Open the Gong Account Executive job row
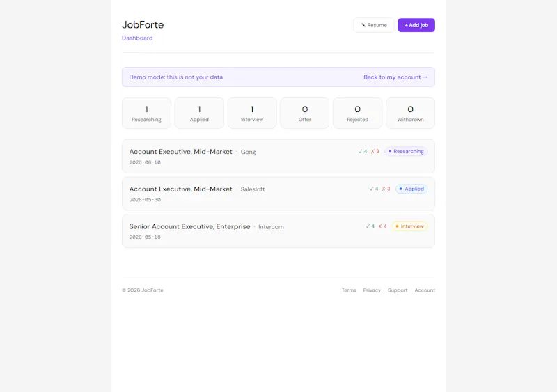Viewport: 557px width, 392px height. (x=278, y=157)
